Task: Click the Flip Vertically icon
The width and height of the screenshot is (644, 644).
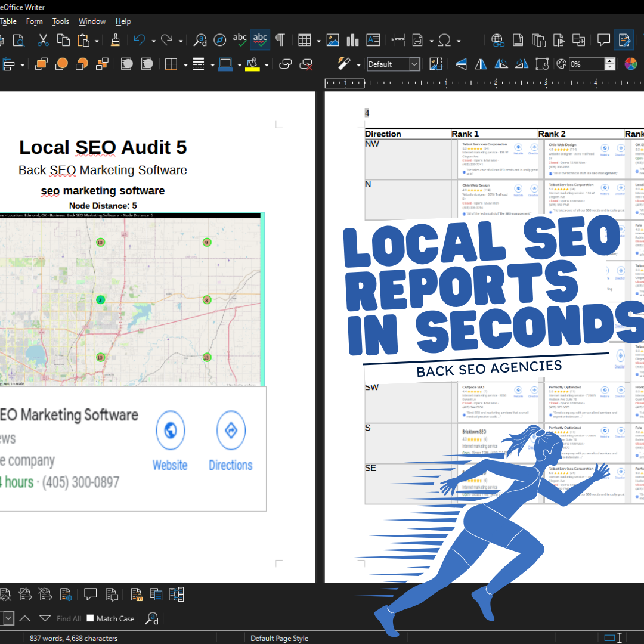Action: point(461,64)
